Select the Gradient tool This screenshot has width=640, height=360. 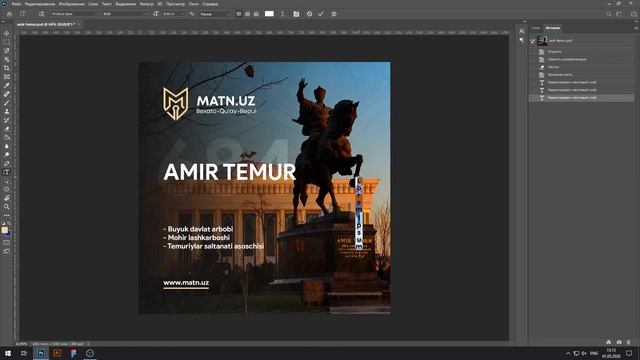coord(7,137)
